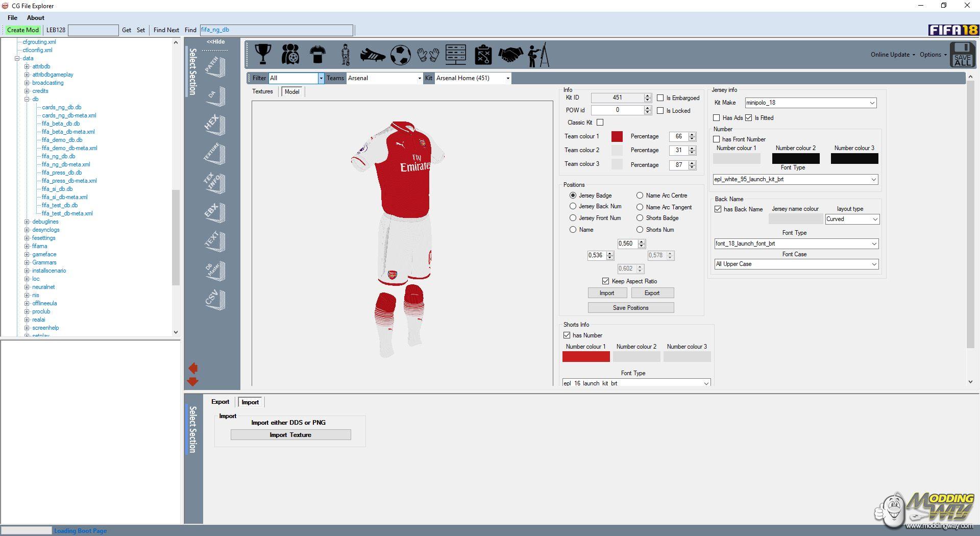The width and height of the screenshot is (980, 536).
Task: Pick the red shorts Number colour 1 swatch
Action: [586, 357]
